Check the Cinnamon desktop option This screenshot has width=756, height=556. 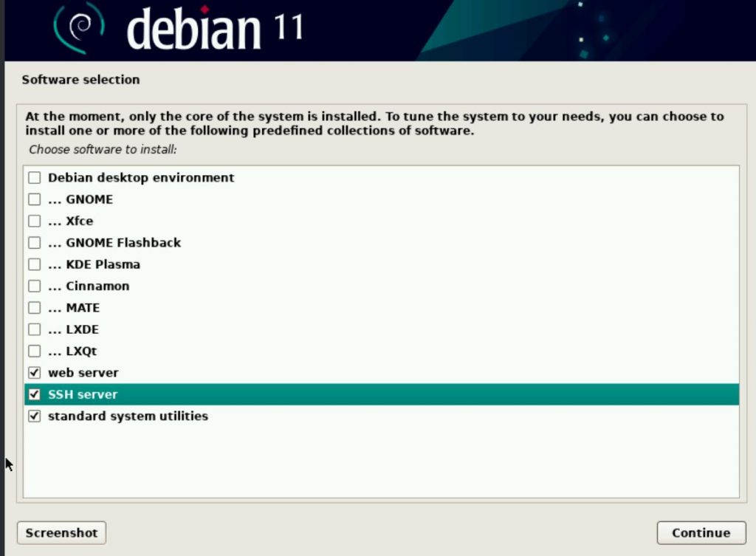pos(33,286)
